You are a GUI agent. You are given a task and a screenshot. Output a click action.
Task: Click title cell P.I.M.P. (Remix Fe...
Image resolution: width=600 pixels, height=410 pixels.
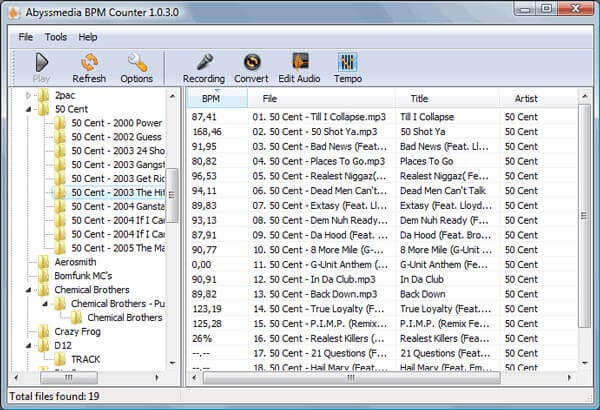pos(445,324)
